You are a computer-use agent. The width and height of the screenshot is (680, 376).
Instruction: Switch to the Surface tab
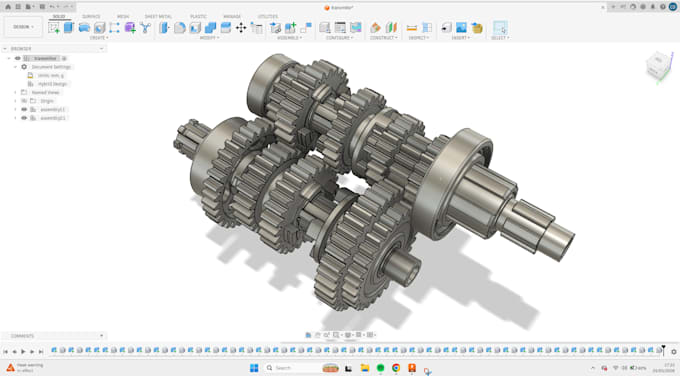pyautogui.click(x=91, y=16)
